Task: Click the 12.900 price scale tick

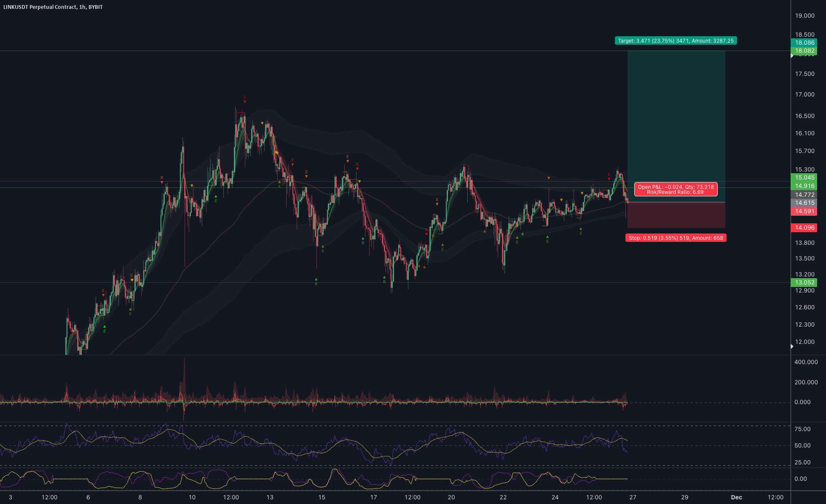Action: click(x=805, y=290)
